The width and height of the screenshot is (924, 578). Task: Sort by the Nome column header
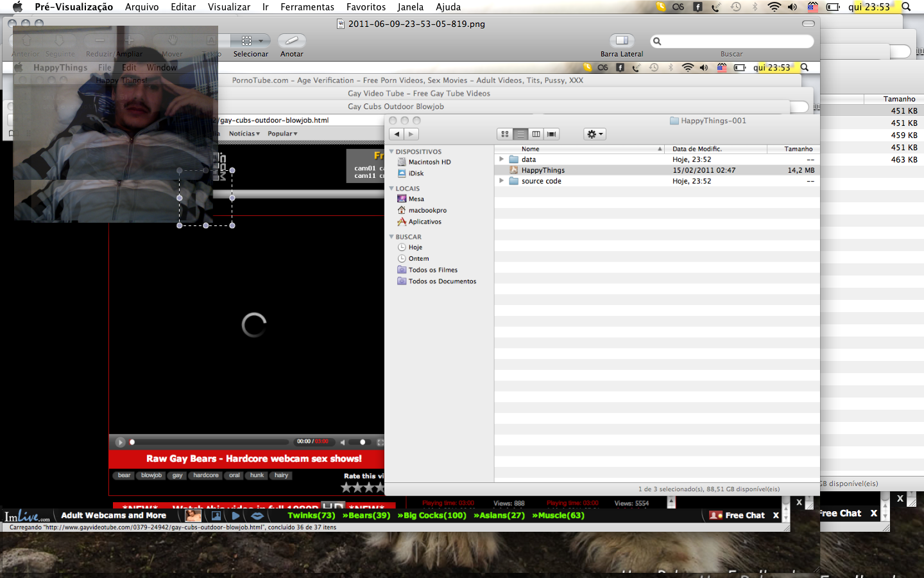tap(579, 149)
